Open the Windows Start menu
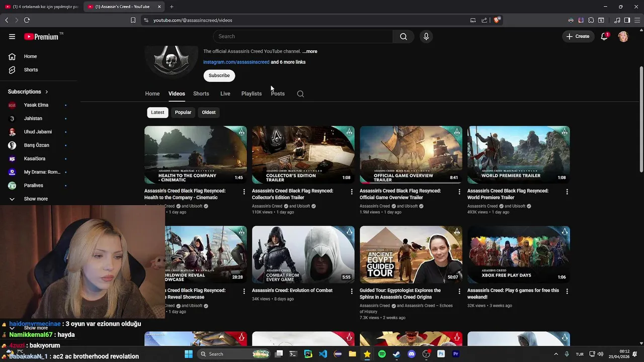The width and height of the screenshot is (644, 362). coord(189,354)
